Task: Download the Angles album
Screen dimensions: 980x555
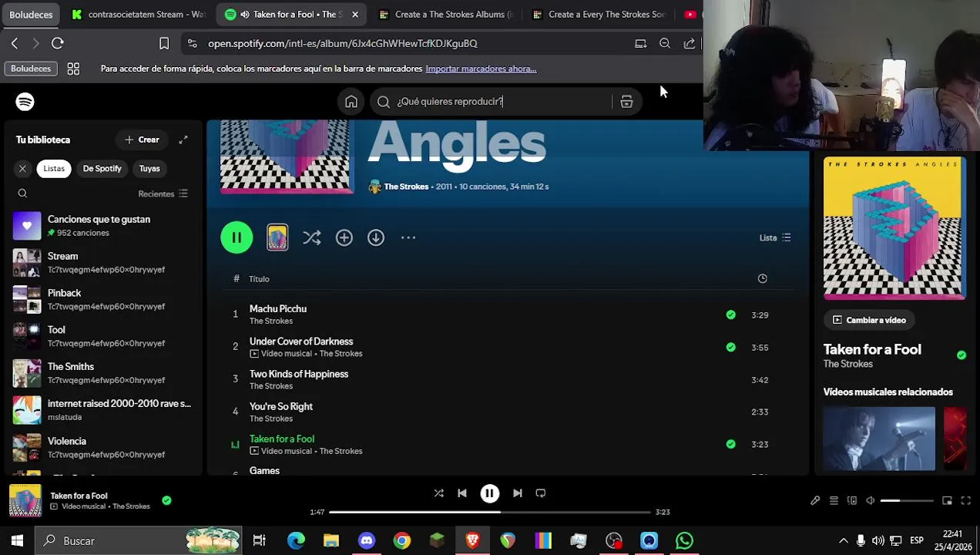Action: coord(376,237)
